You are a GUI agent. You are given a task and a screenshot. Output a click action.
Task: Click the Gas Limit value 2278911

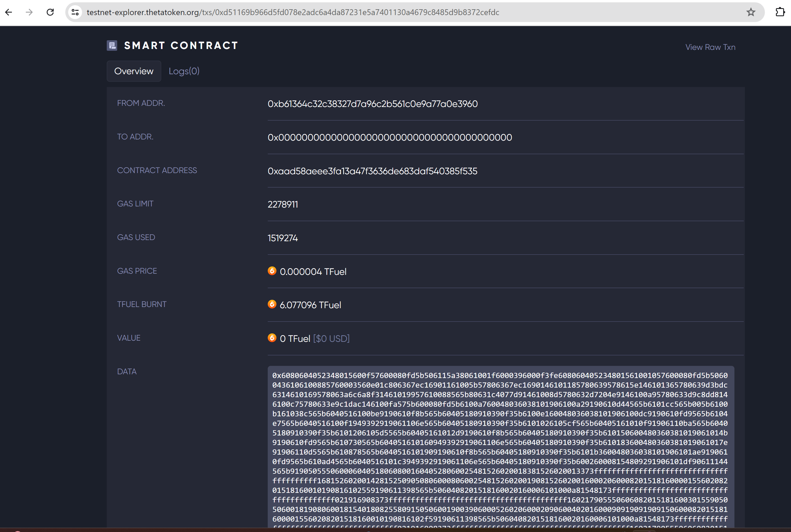click(283, 205)
